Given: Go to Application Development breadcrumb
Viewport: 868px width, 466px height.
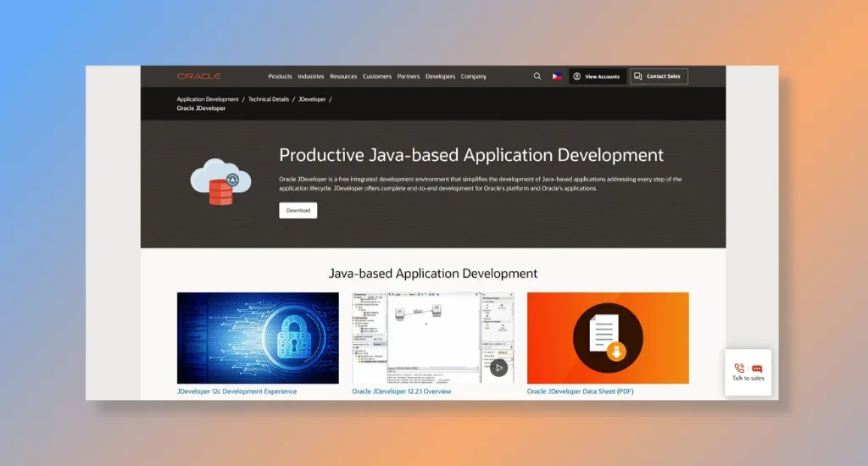Looking at the screenshot, I should coord(208,99).
